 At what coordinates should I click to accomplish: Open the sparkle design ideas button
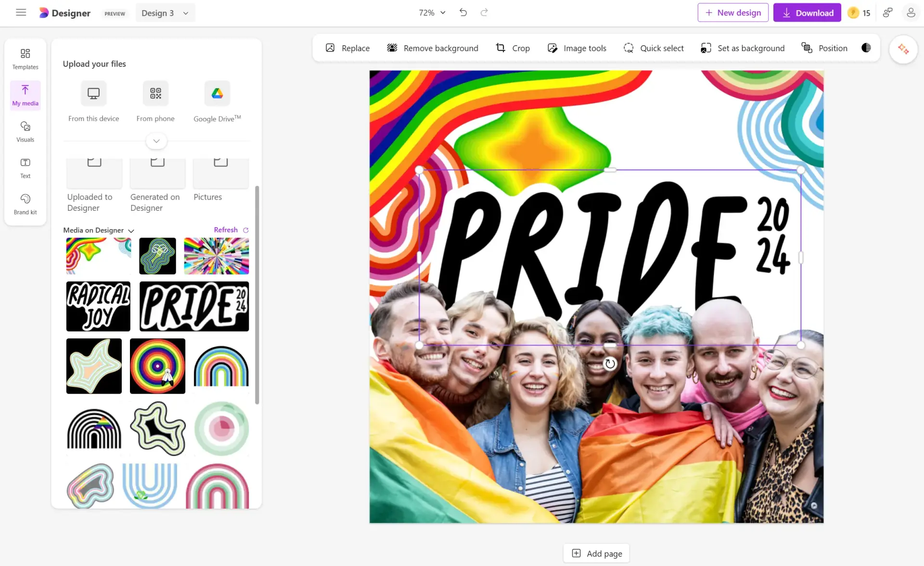(x=903, y=49)
